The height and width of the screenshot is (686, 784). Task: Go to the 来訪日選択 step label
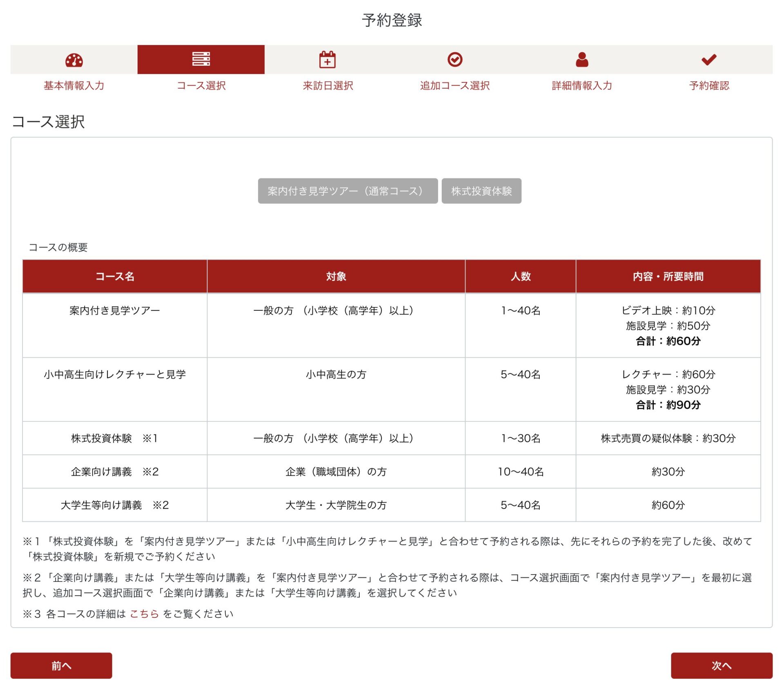(327, 86)
